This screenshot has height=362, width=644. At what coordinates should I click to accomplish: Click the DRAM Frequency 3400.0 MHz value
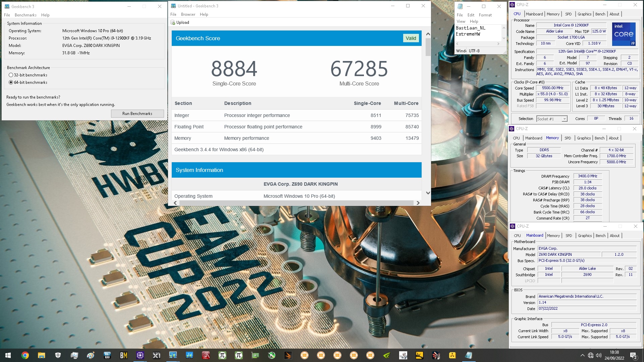(587, 176)
